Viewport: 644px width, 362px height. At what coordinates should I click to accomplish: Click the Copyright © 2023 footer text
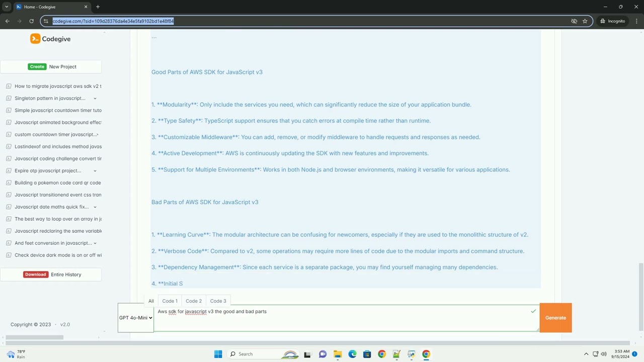click(x=31, y=324)
